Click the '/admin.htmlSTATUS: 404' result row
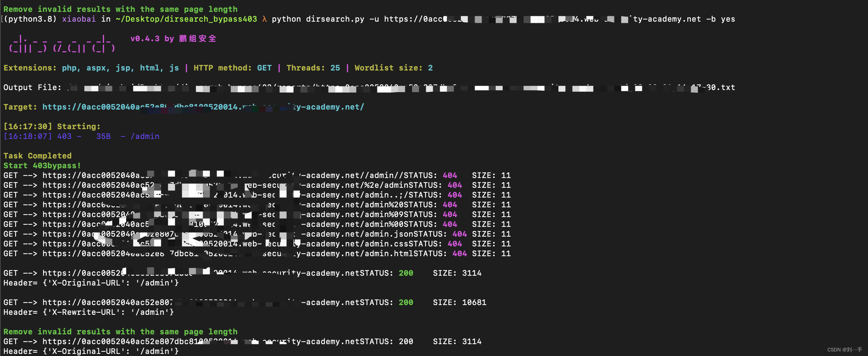Image resolution: width=868 pixels, height=356 pixels. click(257, 254)
